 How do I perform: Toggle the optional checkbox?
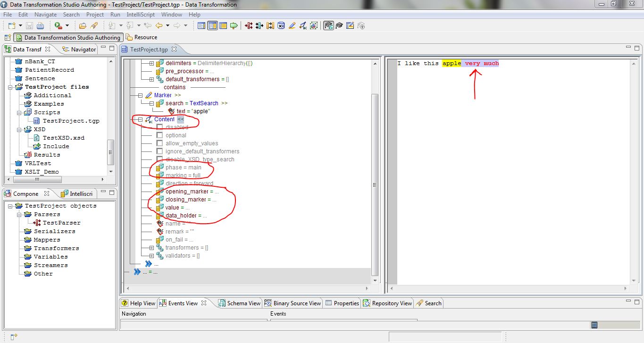(x=159, y=135)
